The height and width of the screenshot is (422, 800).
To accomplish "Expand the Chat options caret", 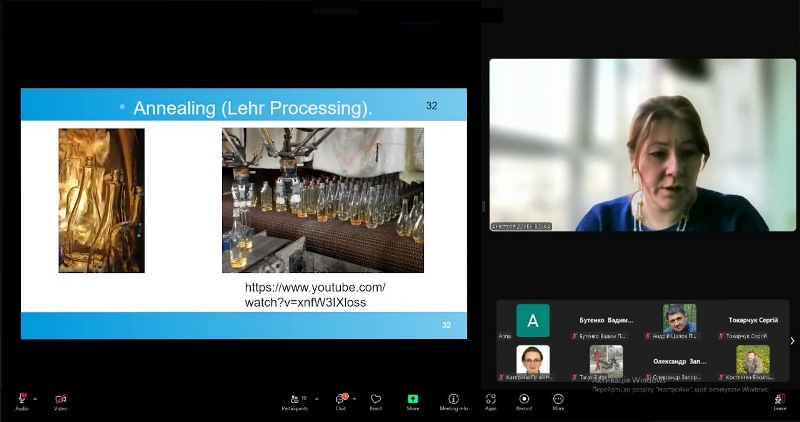I will [354, 399].
